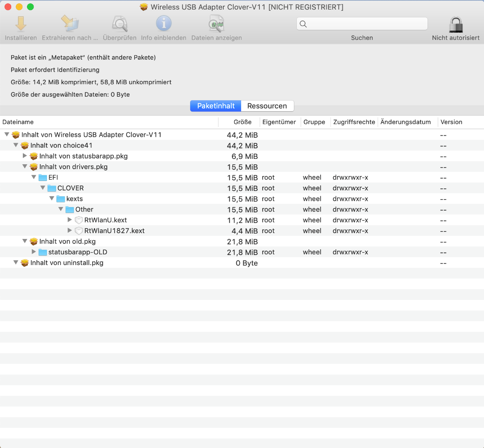Switch to the Ressourcen tab
484x448 pixels.
pos(267,106)
